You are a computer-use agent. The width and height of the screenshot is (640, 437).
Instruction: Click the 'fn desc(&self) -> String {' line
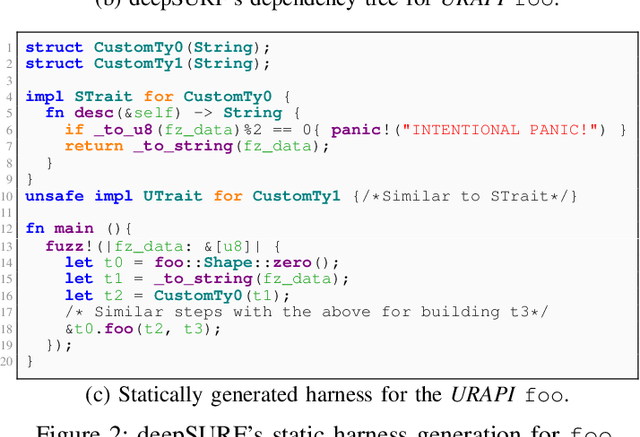point(173,113)
